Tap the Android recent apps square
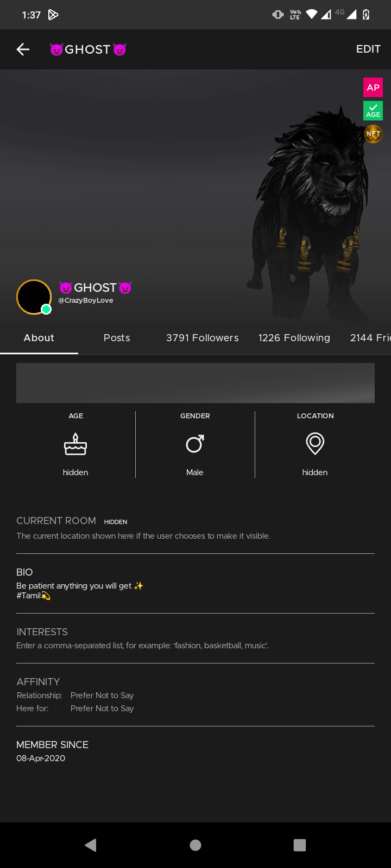This screenshot has width=391, height=868. (x=300, y=845)
